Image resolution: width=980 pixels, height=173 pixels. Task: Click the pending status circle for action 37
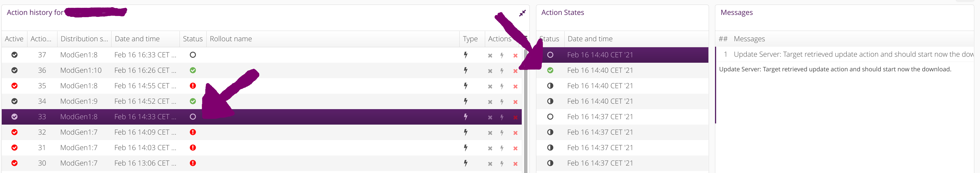193,54
